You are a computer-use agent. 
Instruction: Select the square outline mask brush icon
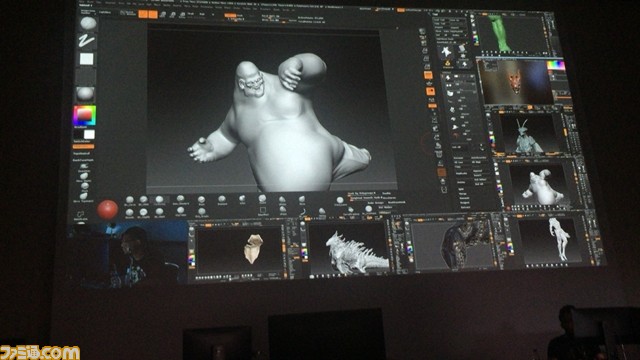point(263,211)
